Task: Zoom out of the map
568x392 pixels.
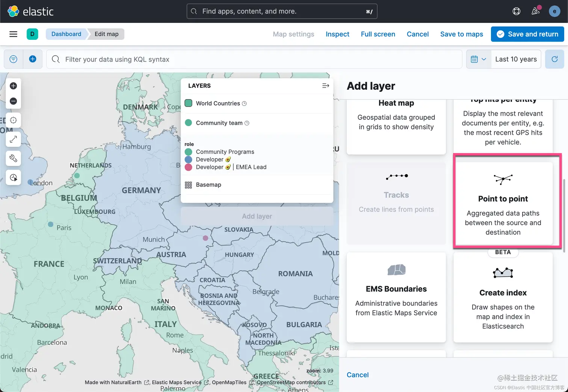Action: (14, 101)
